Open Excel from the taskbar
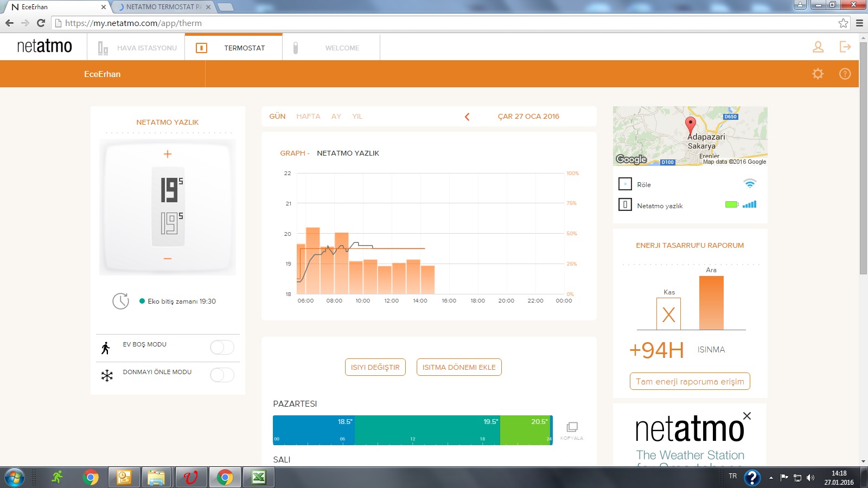This screenshot has width=868, height=488. click(259, 478)
